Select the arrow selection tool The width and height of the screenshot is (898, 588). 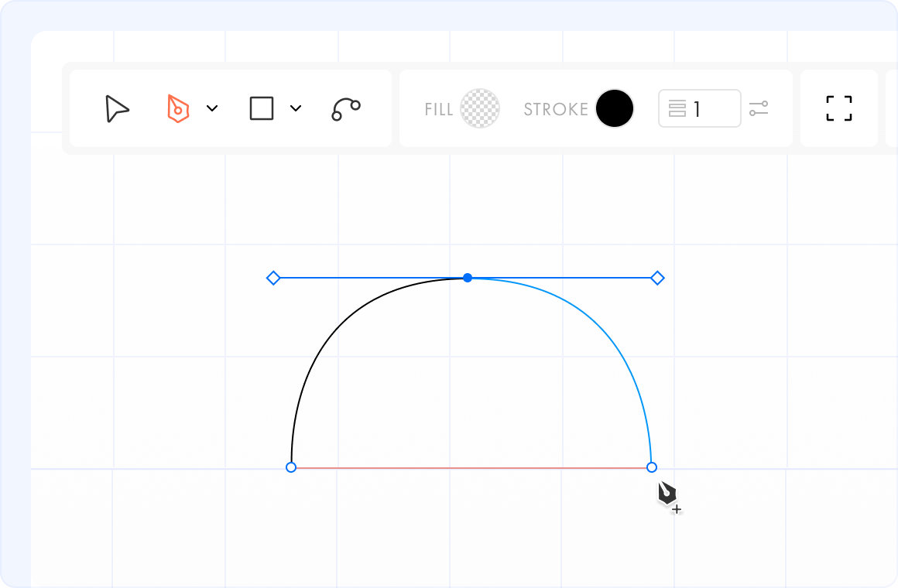[116, 109]
